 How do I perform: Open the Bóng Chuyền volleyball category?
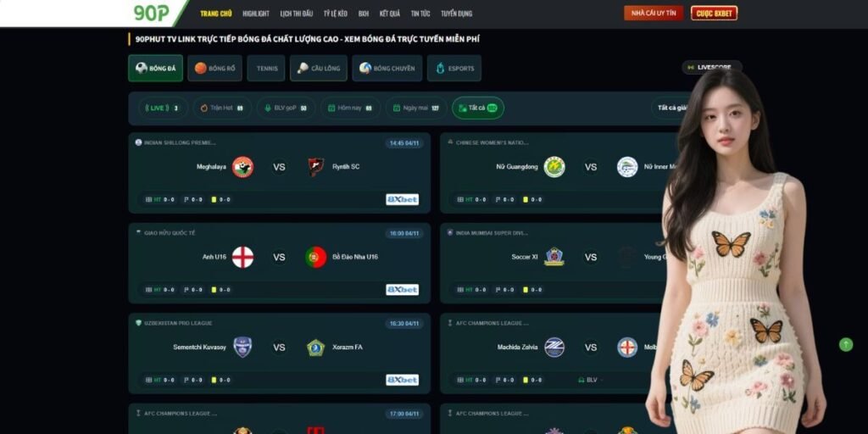pos(387,68)
